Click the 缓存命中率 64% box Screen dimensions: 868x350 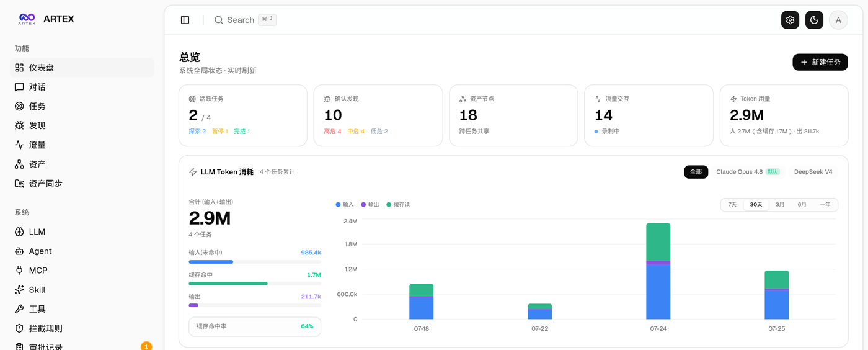[255, 326]
